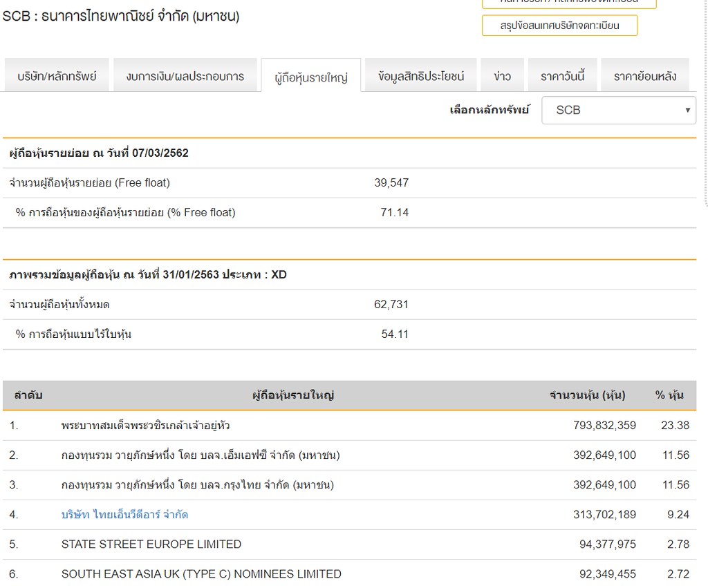Click วายุภักษ์หนึ่ง โดย บลจ.เอ็มเอฟซี row name

pos(201,455)
